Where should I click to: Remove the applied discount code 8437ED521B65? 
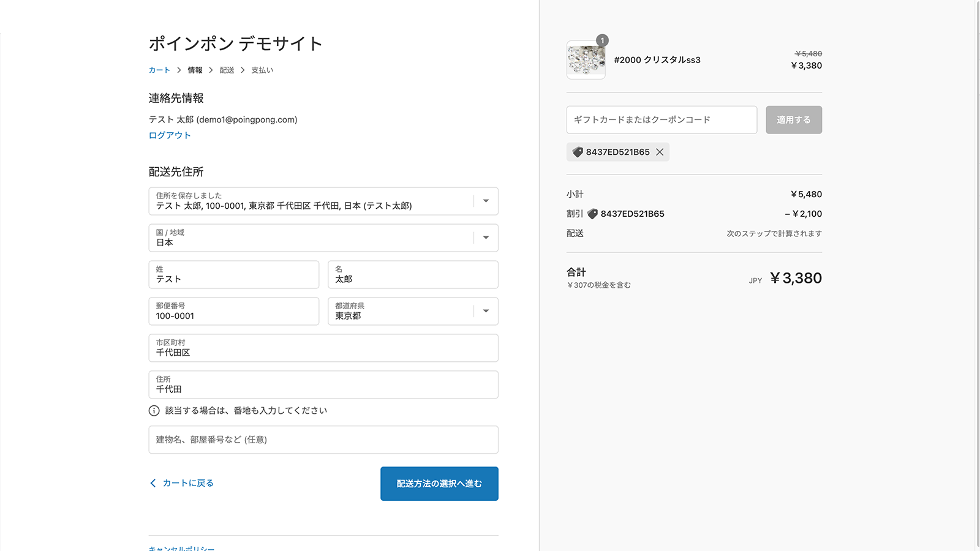(x=660, y=152)
